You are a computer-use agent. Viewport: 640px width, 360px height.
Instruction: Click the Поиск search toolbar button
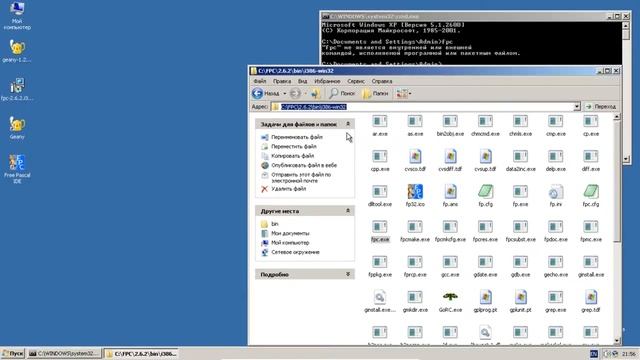tap(342, 93)
